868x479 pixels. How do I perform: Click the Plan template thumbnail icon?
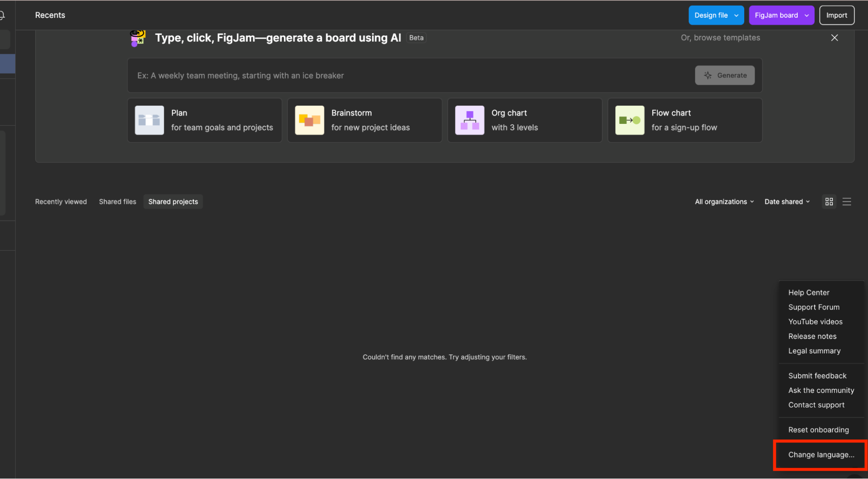coord(149,120)
